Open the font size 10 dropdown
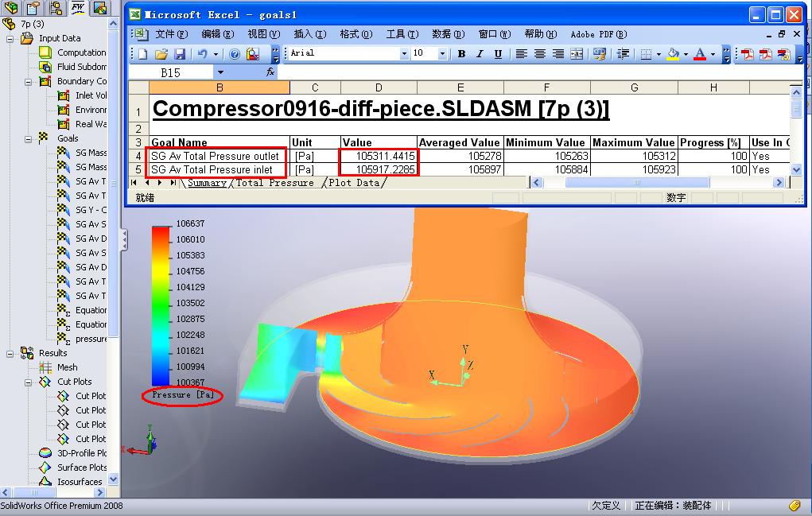 441,54
